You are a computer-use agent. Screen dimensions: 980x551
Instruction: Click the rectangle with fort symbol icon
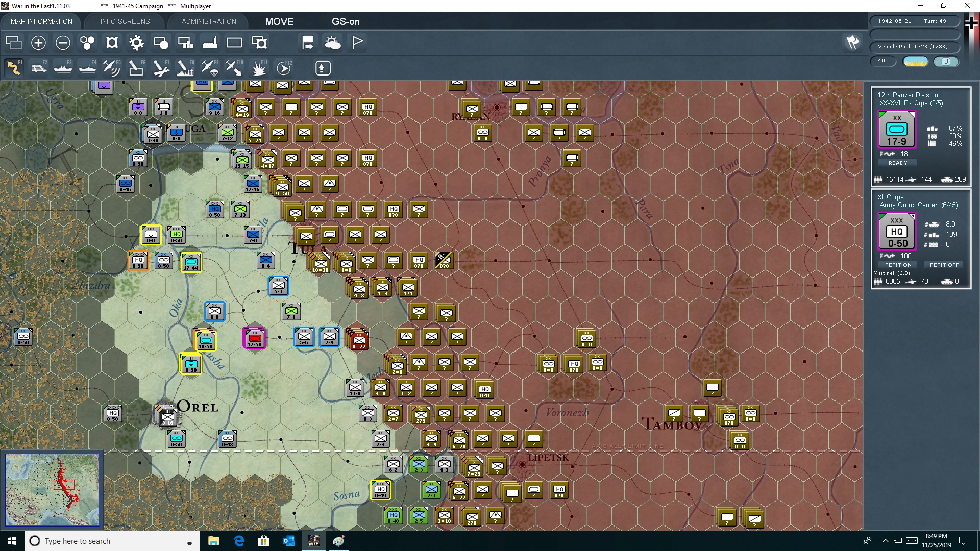tap(259, 43)
